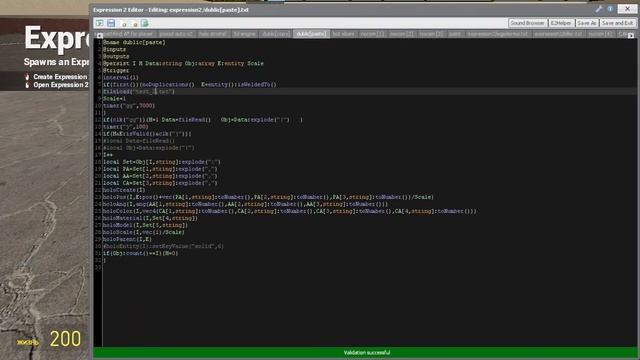Image resolution: width=640 pixels, height=360 pixels.
Task: Open a new tab via toolbar icon
Action: pyautogui.click(x=124, y=24)
